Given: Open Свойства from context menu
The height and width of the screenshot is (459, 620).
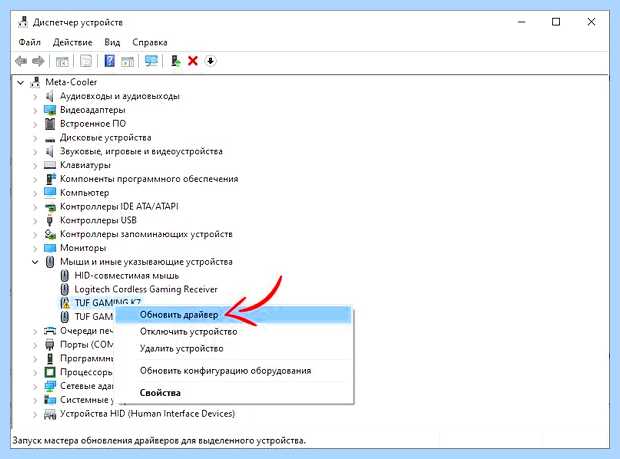Looking at the screenshot, I should 233,393.
